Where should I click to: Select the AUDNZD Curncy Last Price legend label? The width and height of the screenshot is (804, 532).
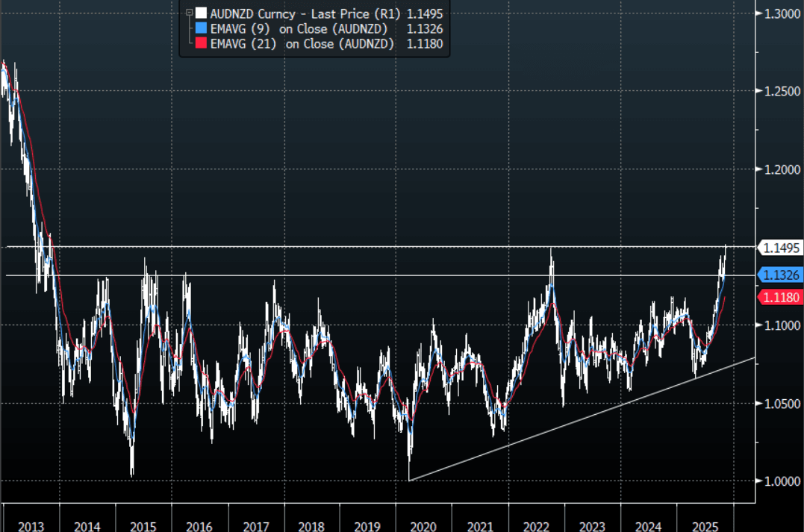click(305, 13)
